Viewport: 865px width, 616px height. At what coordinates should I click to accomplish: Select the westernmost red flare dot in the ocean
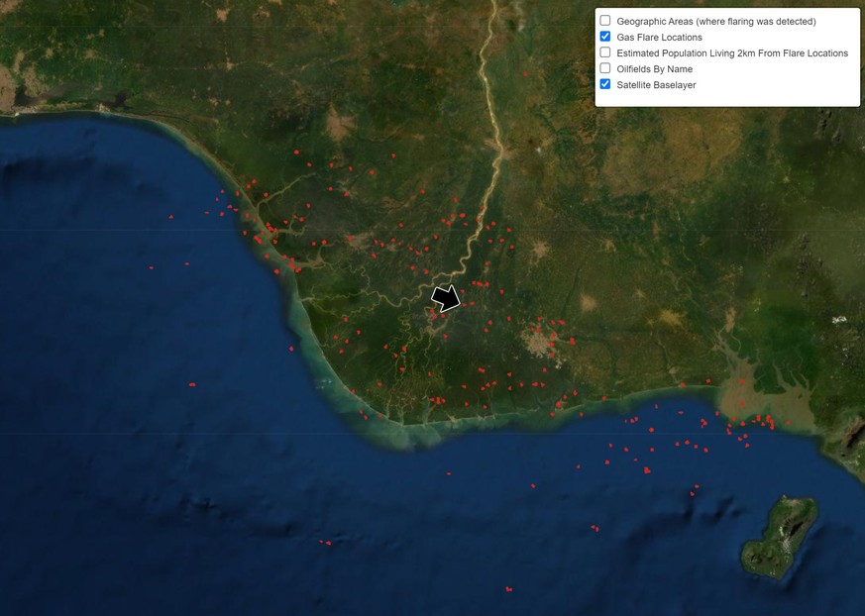(x=151, y=267)
